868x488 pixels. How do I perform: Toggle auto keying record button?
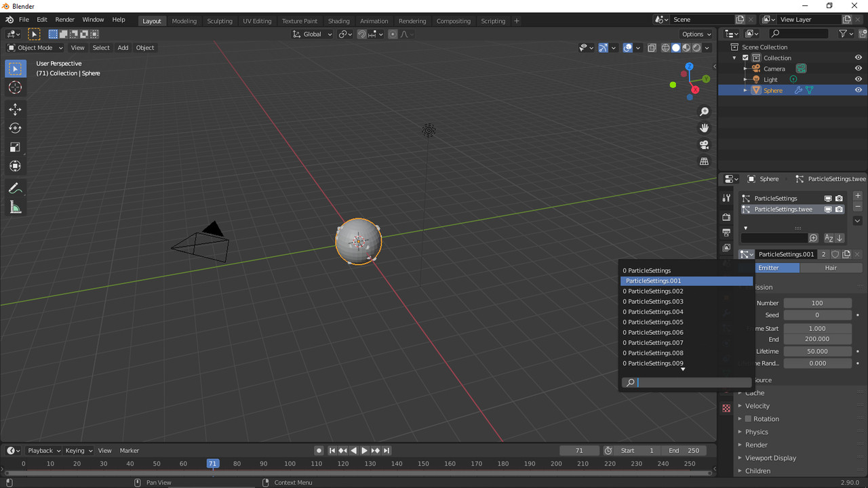tap(319, 451)
